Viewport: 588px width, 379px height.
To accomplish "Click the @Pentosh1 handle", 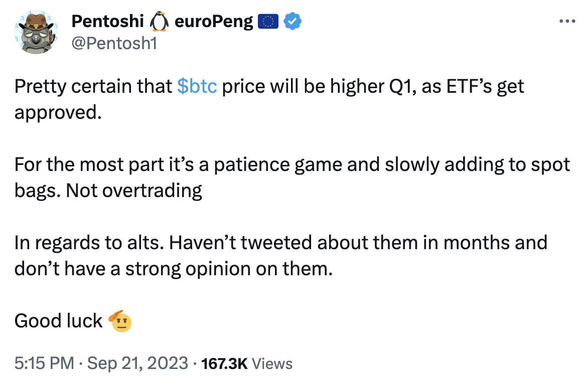I will (x=114, y=44).
